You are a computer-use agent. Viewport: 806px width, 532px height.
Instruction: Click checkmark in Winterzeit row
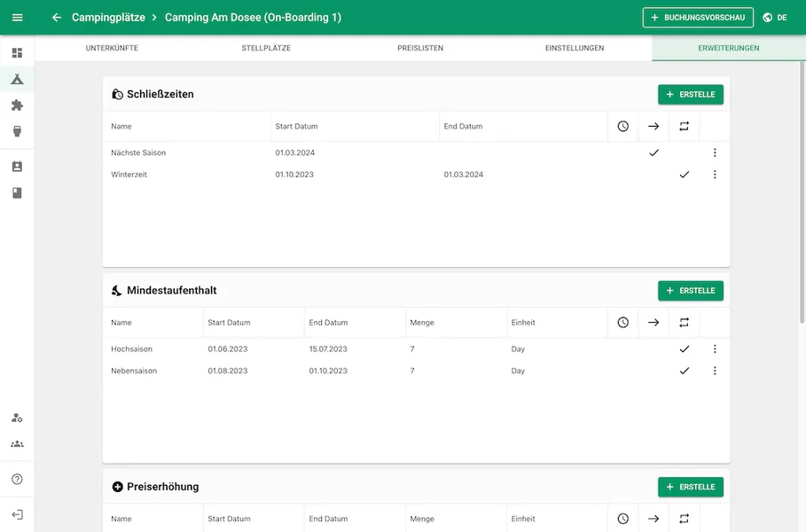685,175
